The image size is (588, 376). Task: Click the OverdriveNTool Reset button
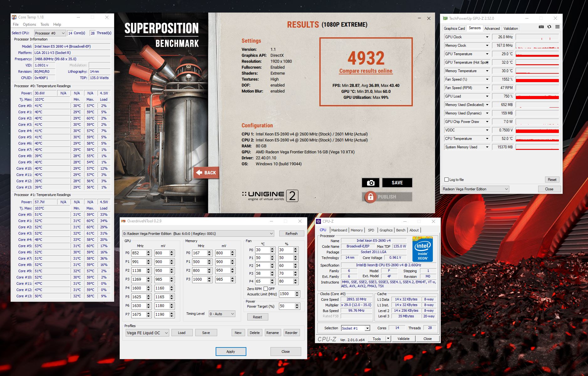257,317
